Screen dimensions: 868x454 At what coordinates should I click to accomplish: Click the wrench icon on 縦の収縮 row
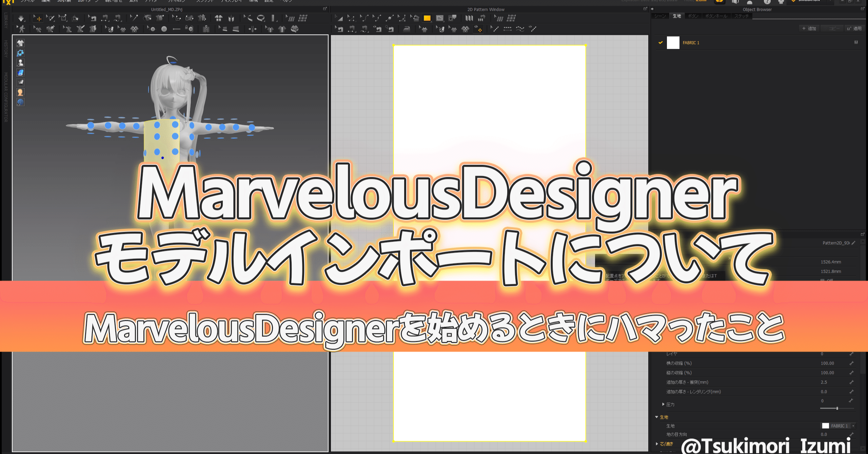pyautogui.click(x=851, y=373)
